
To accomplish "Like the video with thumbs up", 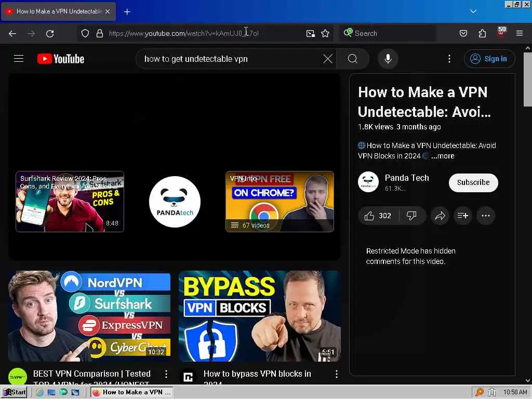I will pyautogui.click(x=369, y=216).
